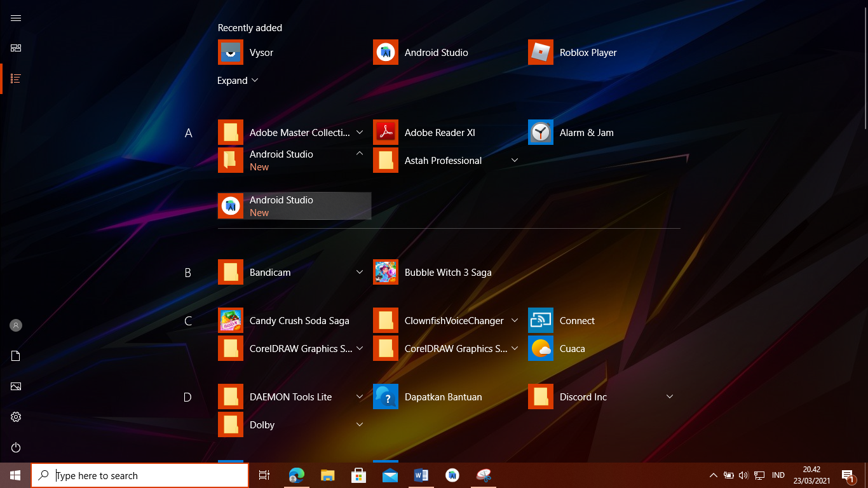868x488 pixels.
Task: Expand the ClownfishVoiceChanger folder
Action: [x=515, y=320]
